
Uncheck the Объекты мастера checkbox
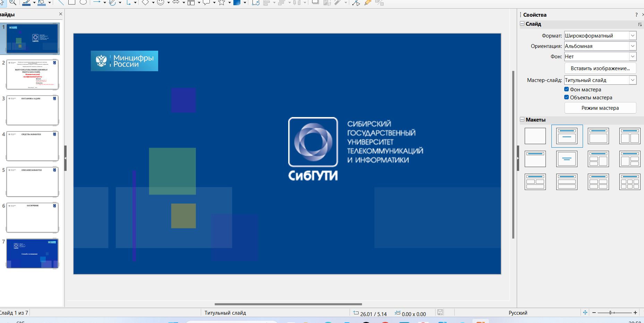click(x=566, y=97)
